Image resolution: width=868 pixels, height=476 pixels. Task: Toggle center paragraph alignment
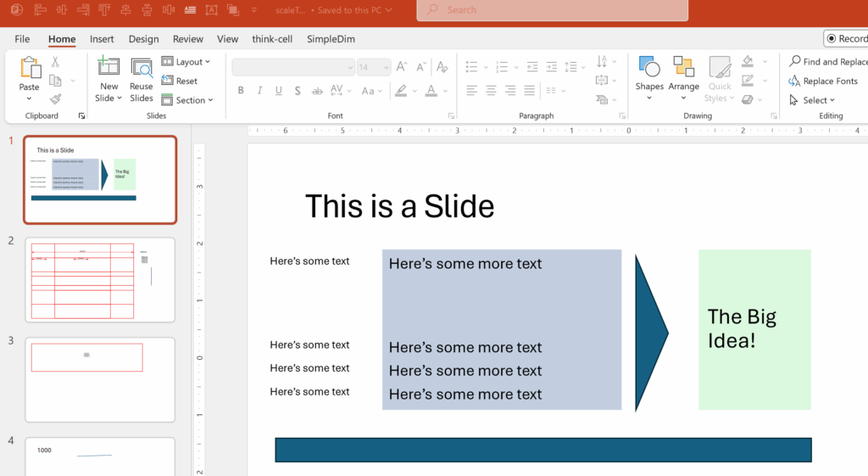click(491, 90)
